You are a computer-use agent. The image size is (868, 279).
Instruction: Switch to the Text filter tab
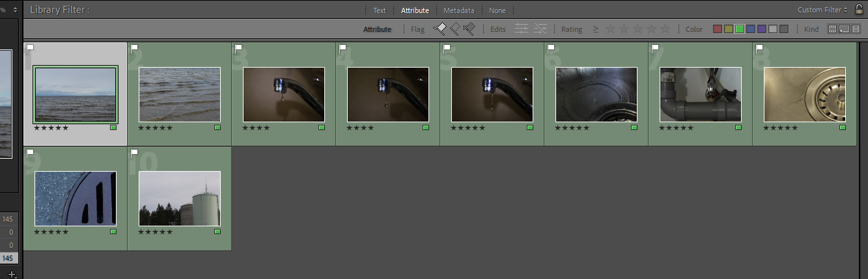379,10
